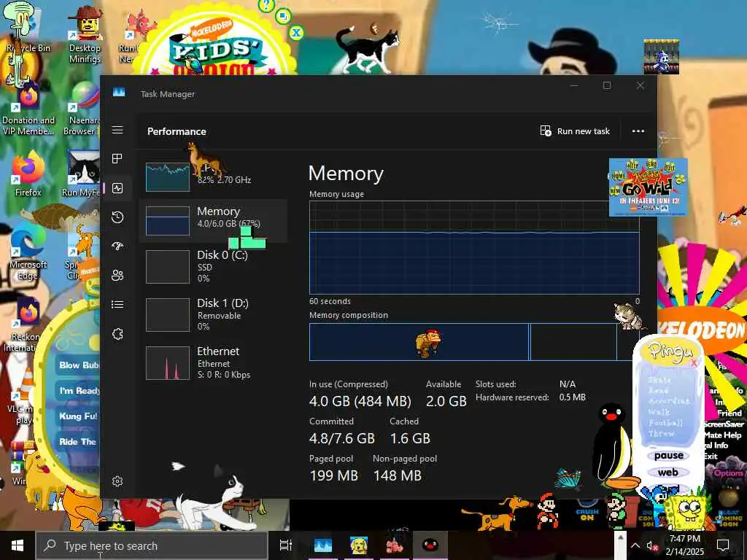Click the muted volume tray icon

(652, 545)
